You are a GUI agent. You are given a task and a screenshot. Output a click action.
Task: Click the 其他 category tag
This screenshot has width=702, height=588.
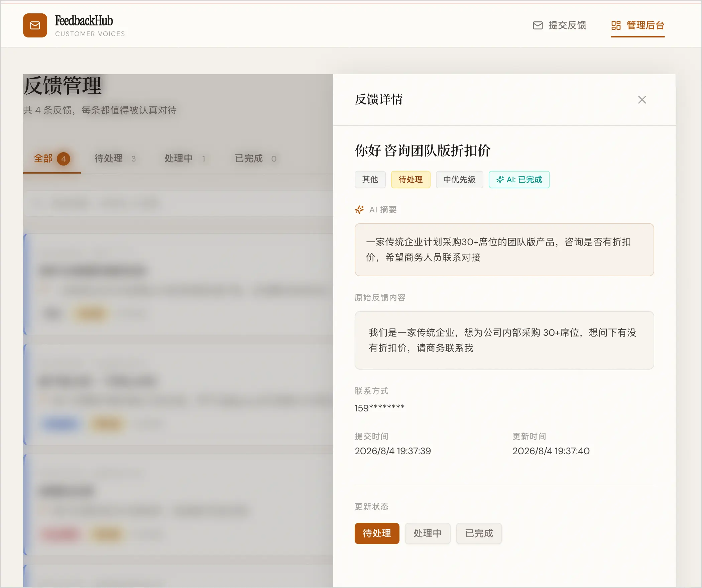(370, 180)
